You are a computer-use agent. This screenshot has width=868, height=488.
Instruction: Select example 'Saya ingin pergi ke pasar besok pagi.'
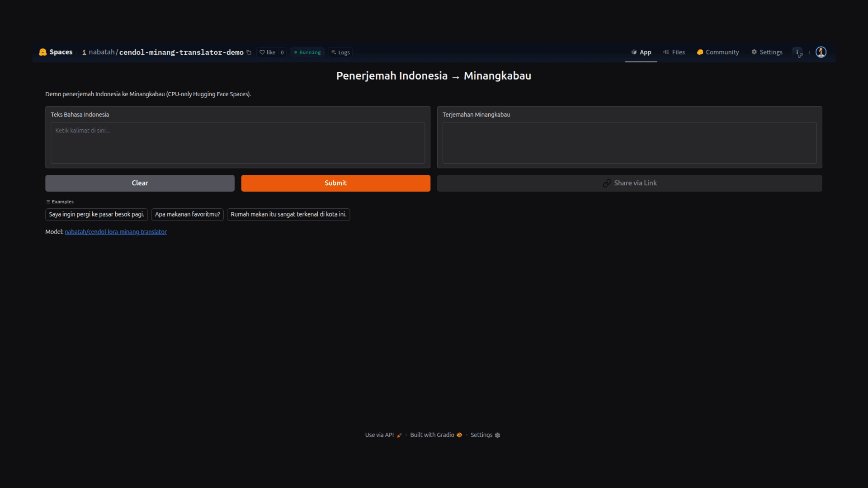[96, 215]
